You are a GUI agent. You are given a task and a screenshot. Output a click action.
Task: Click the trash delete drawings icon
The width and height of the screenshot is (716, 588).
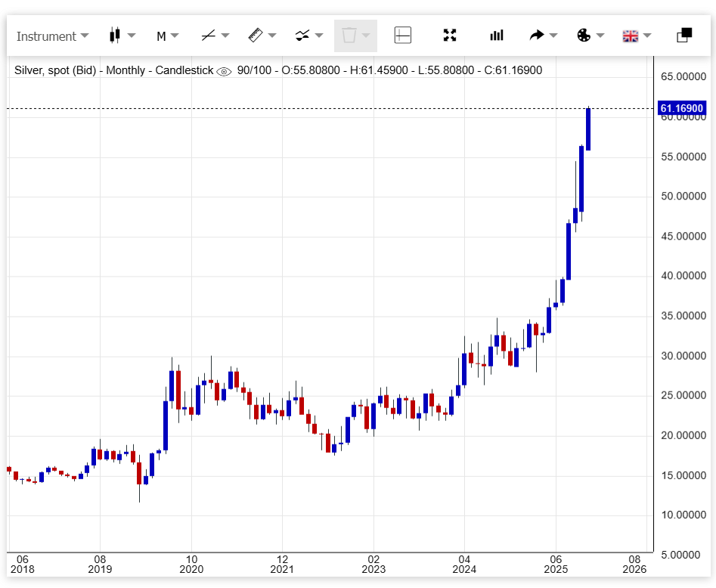[x=349, y=36]
